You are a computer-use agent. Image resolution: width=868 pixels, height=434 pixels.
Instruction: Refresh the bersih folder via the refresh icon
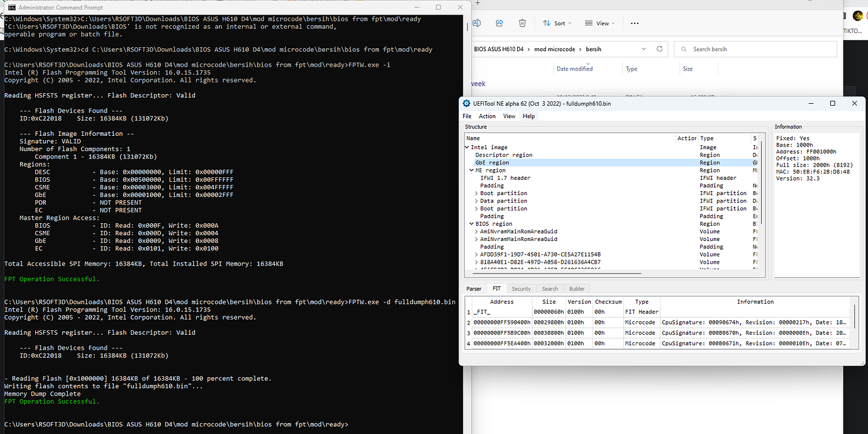tap(658, 48)
